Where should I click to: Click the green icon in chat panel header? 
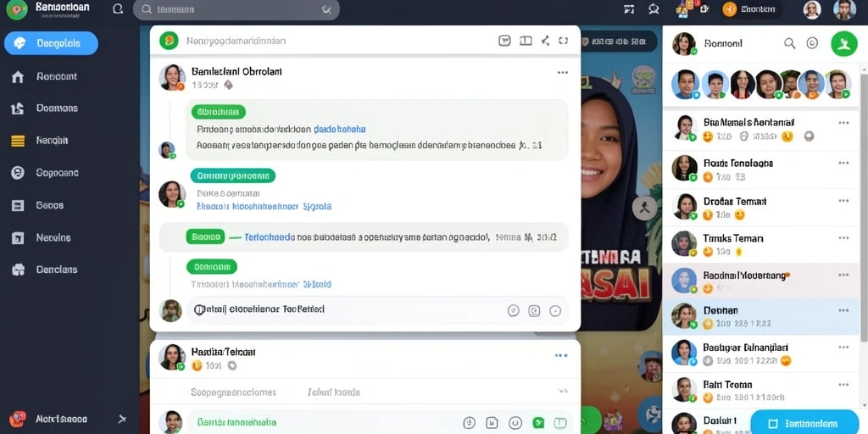tap(169, 41)
